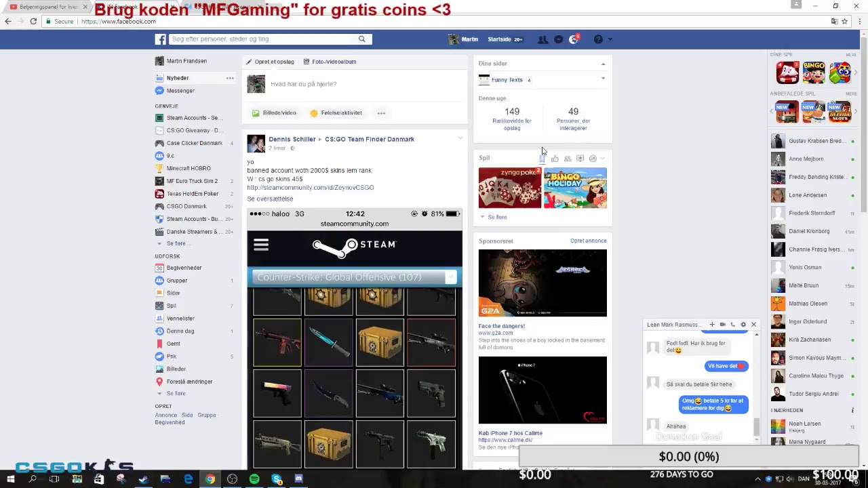Select thumbs-up tab in Spil panel

point(555,159)
